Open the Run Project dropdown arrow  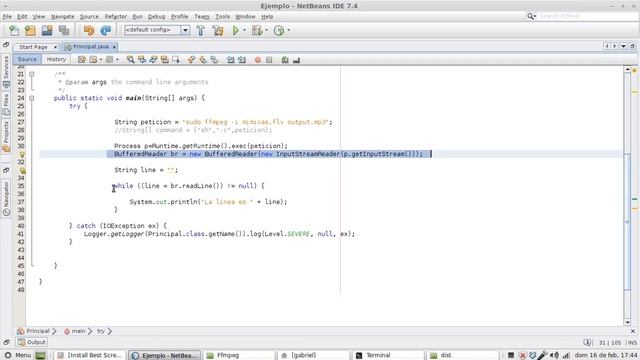click(244, 30)
